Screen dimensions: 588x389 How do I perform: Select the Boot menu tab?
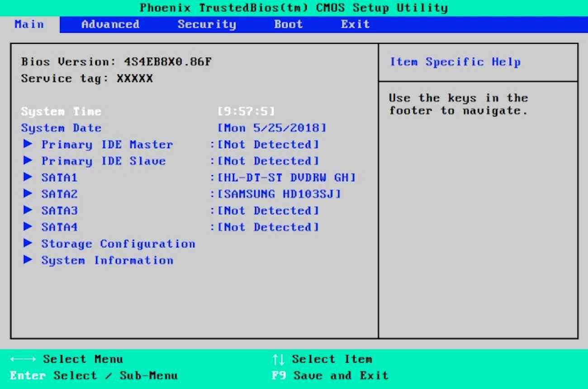point(288,24)
